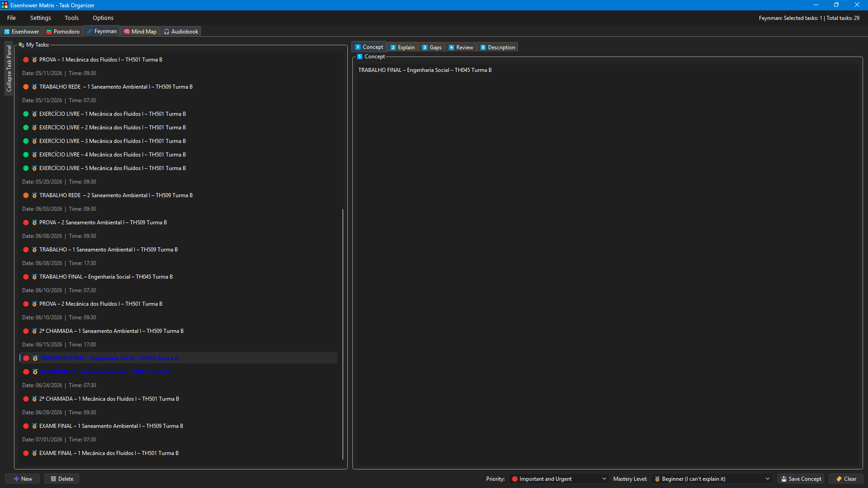The width and height of the screenshot is (868, 488).
Task: Switch to the Pomodoro tab
Action: (x=63, y=32)
